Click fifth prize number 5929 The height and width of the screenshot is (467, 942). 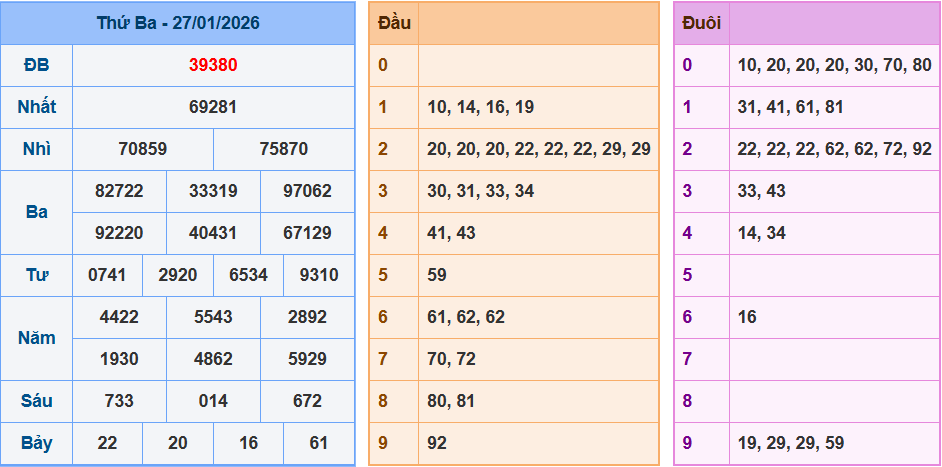307,359
